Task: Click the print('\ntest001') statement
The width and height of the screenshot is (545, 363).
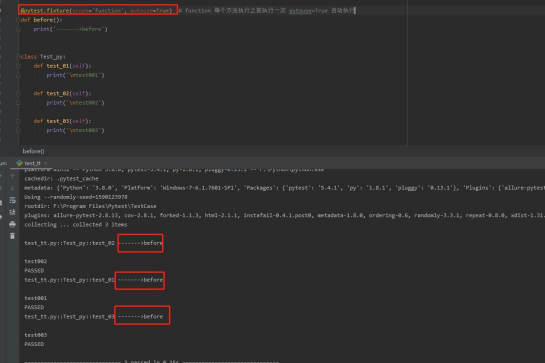Action: pos(75,75)
